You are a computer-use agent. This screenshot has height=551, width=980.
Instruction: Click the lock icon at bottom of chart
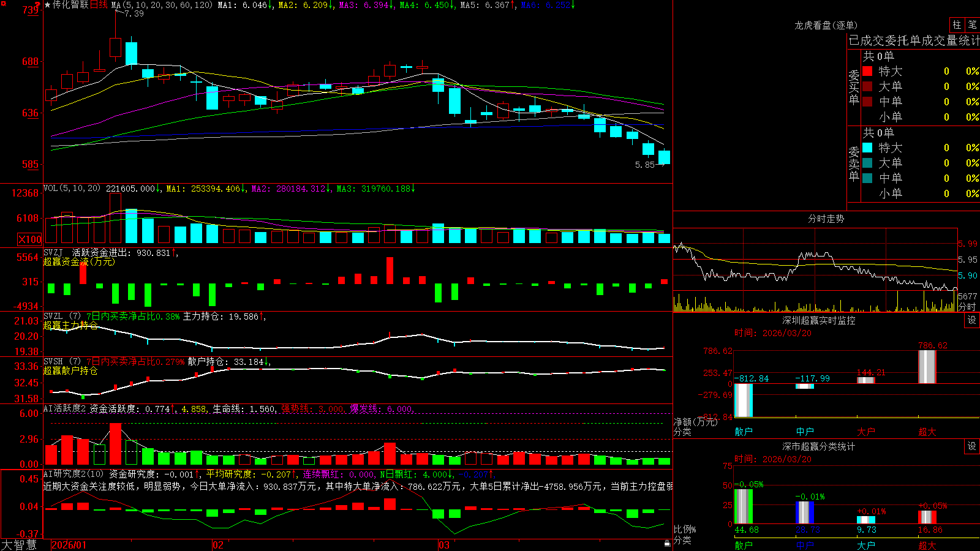[667, 543]
